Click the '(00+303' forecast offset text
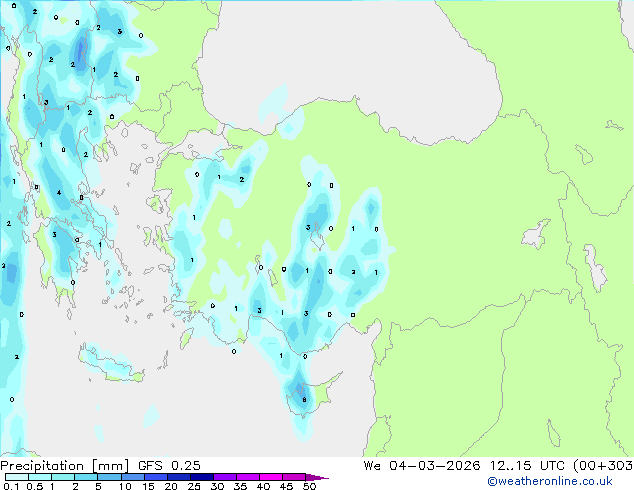 603,466
